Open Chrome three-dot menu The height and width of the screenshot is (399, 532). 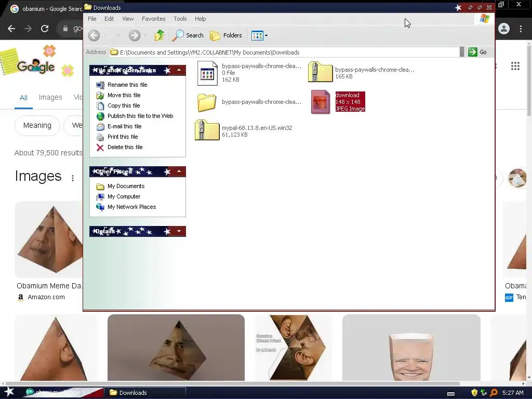click(521, 29)
